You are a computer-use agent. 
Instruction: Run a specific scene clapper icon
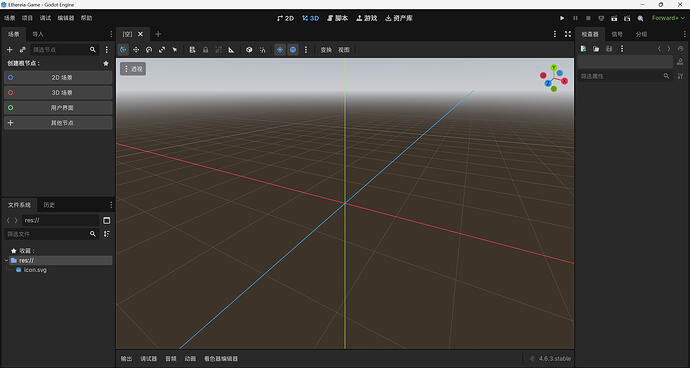click(x=627, y=18)
